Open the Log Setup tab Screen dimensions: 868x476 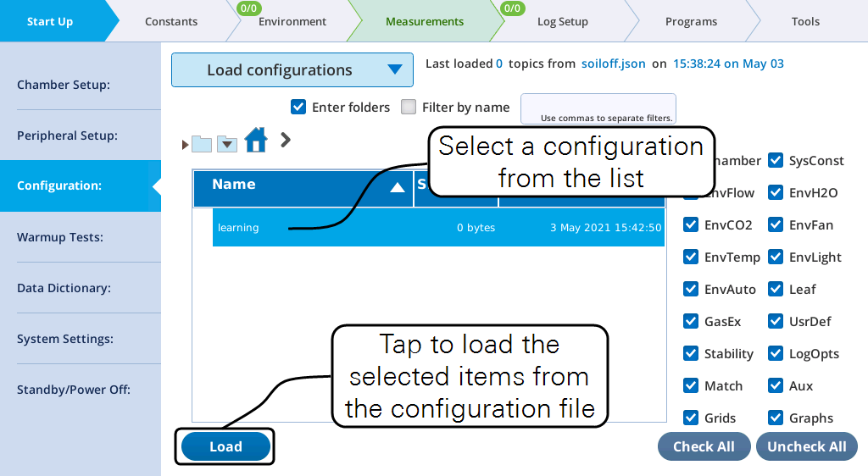(x=562, y=21)
